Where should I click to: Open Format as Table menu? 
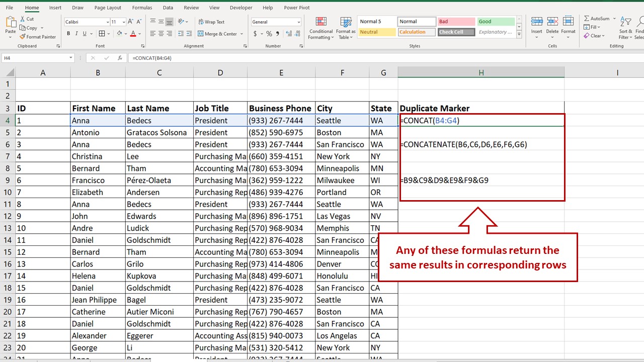point(346,28)
